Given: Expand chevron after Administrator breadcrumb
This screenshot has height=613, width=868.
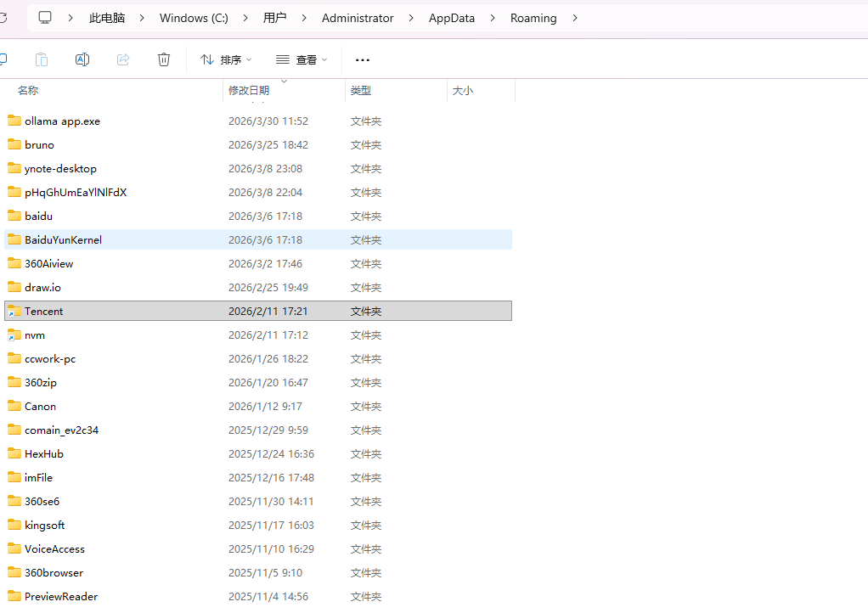Looking at the screenshot, I should click(x=411, y=19).
